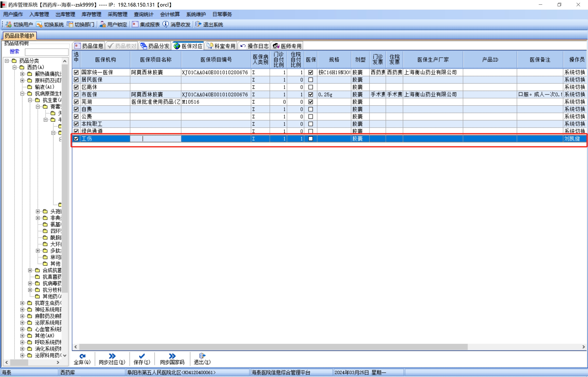
Task: Click the 切换用户 toolbar icon
Action: point(9,25)
